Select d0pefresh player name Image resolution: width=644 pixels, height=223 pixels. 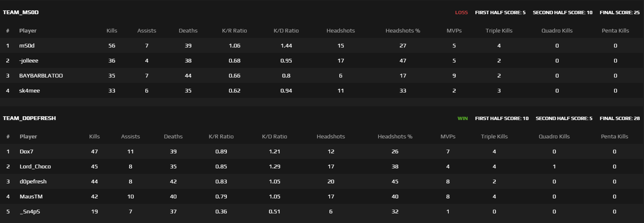[x=33, y=181]
